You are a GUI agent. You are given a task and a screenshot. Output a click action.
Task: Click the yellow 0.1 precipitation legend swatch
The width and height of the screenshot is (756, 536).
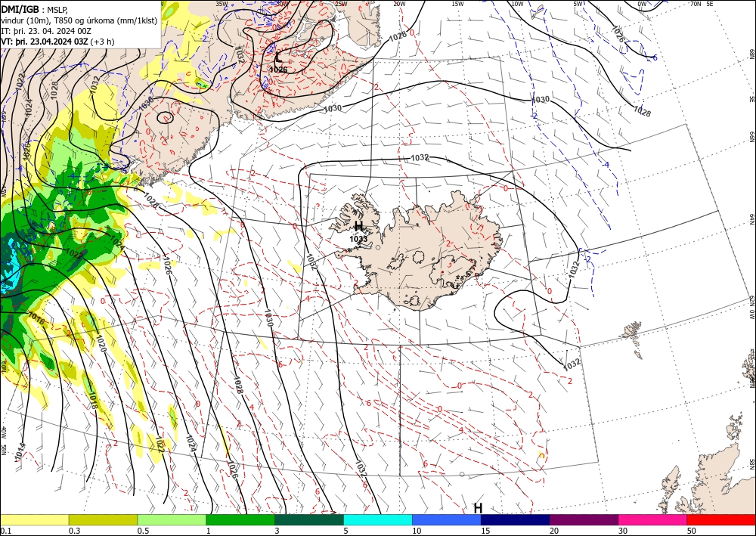click(34, 519)
